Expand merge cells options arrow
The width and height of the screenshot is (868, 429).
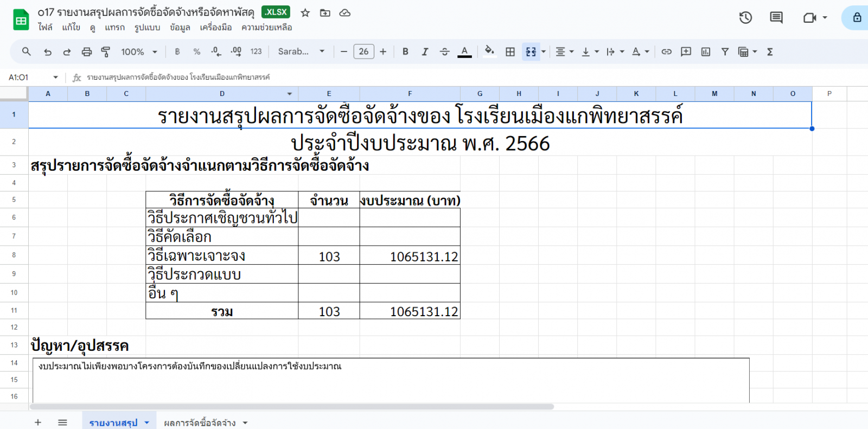tap(544, 52)
